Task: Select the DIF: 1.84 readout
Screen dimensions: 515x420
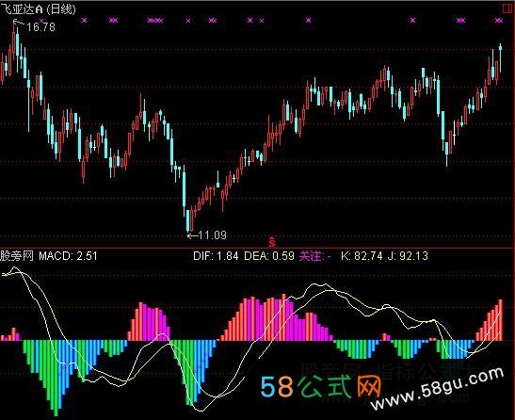Action: coord(216,256)
